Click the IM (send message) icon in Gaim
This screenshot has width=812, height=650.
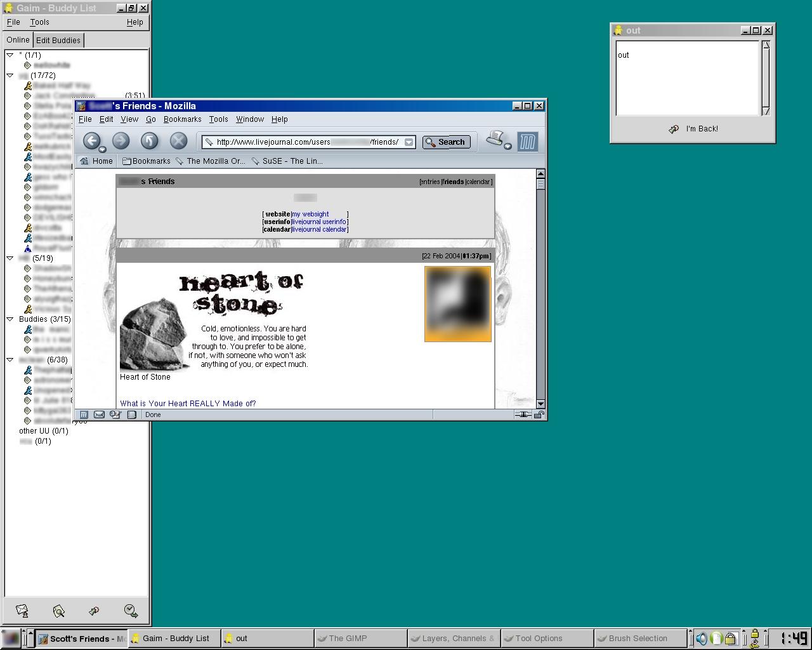click(22, 611)
